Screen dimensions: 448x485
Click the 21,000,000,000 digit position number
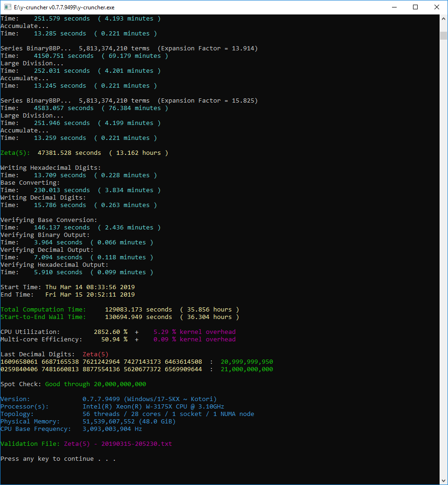[x=246, y=369]
